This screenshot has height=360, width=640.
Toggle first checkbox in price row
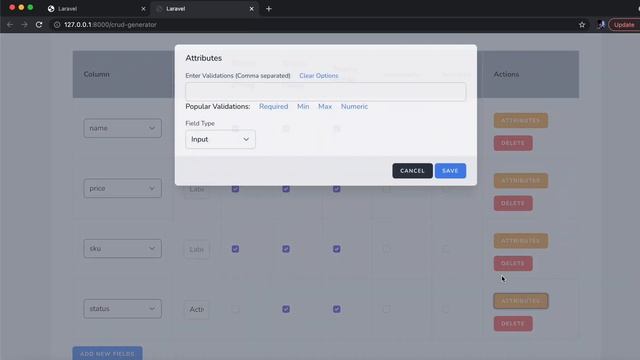(235, 189)
